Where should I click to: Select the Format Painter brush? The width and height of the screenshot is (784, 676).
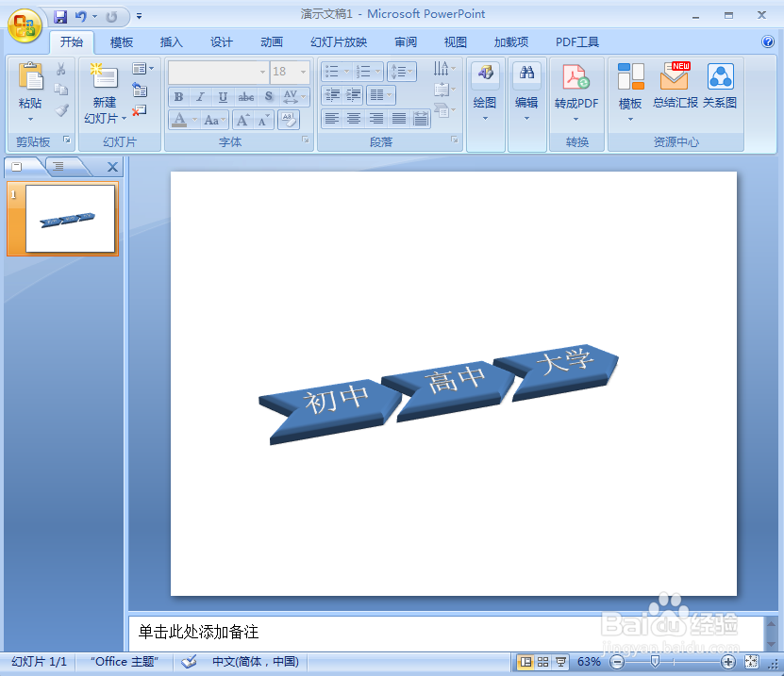61,110
